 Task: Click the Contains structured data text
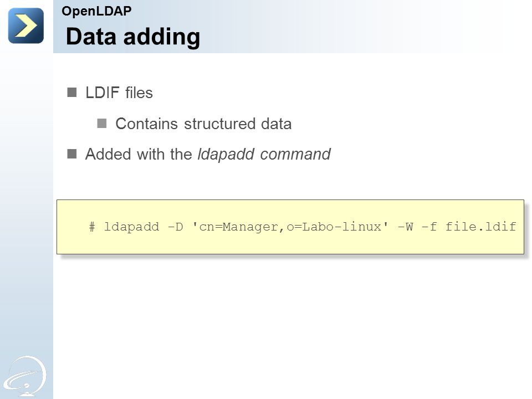pyautogui.click(x=203, y=124)
